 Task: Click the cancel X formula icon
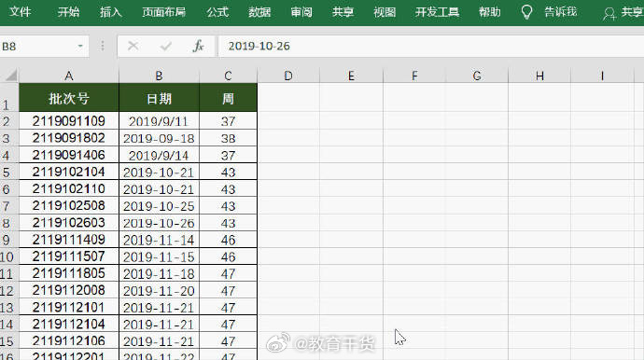point(133,46)
